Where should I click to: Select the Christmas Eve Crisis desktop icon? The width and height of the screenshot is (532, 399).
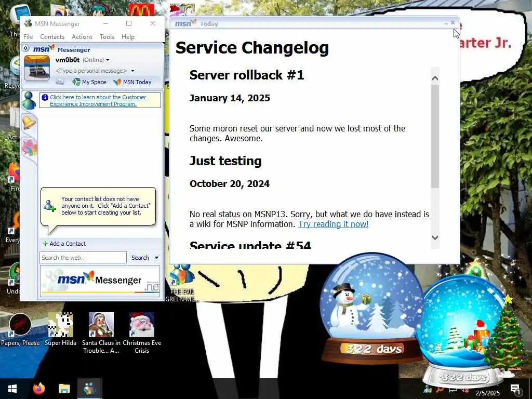click(x=142, y=332)
